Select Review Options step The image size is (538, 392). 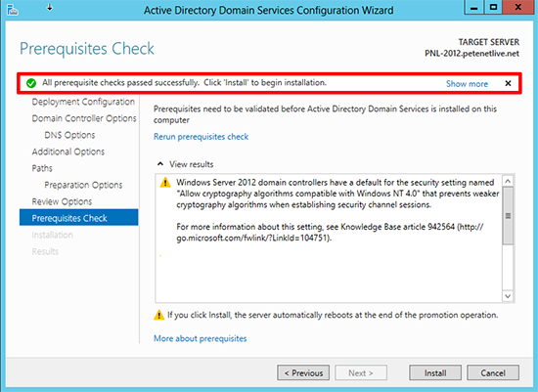click(x=62, y=201)
